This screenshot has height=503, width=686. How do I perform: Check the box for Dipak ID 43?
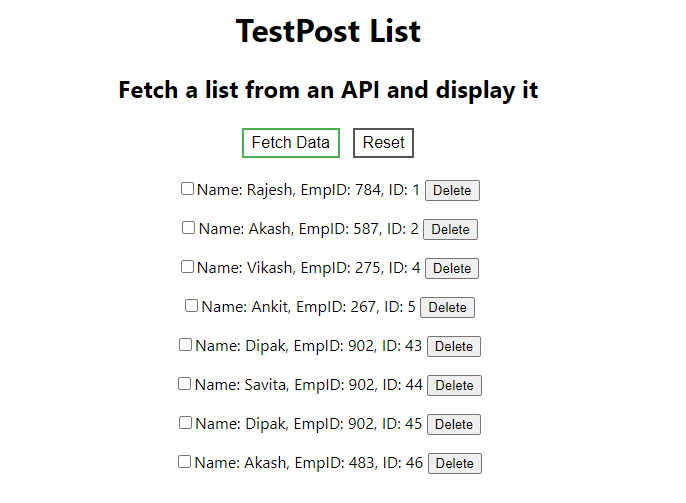click(x=186, y=344)
